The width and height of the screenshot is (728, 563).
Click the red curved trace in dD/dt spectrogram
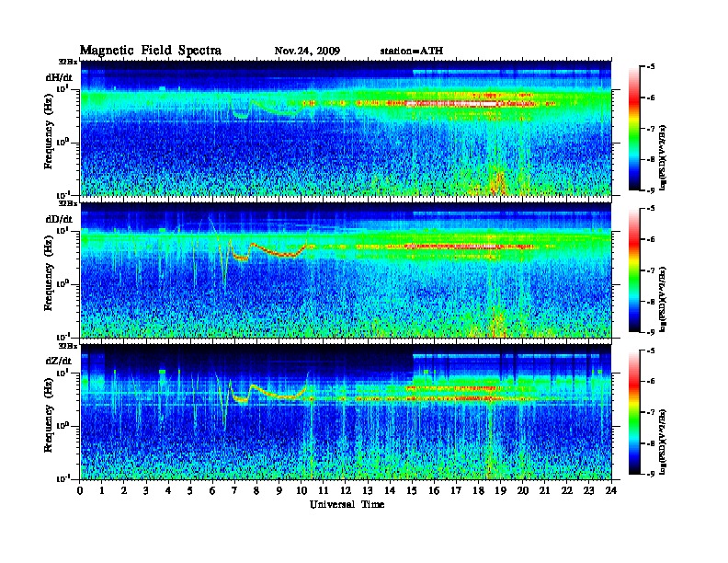click(x=269, y=251)
